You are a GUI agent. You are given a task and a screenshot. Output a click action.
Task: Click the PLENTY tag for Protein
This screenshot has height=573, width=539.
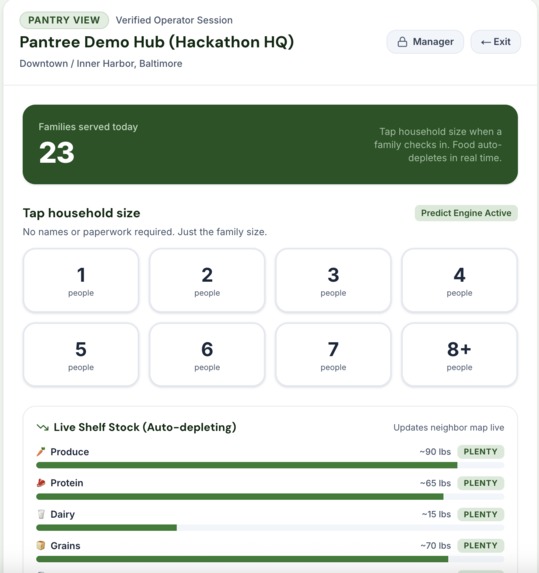(481, 483)
